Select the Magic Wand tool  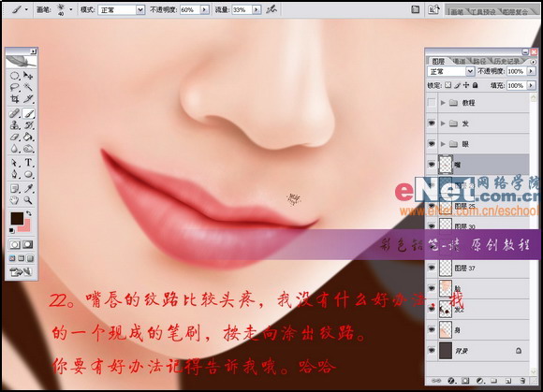(28, 88)
